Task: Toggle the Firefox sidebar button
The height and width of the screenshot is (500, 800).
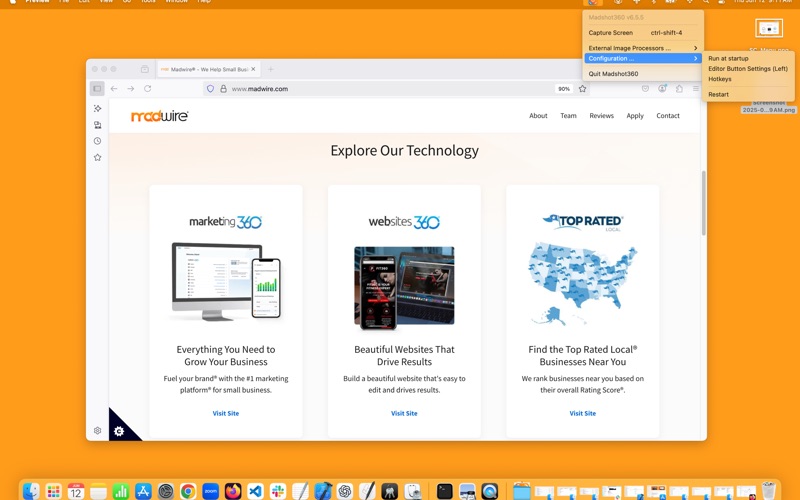Action: pyautogui.click(x=97, y=88)
